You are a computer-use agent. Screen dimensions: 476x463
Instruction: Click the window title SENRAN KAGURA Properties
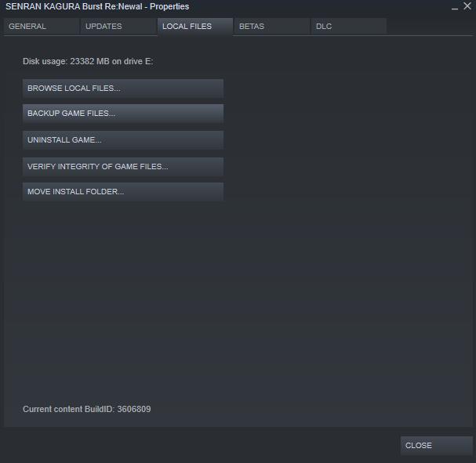[x=97, y=6]
